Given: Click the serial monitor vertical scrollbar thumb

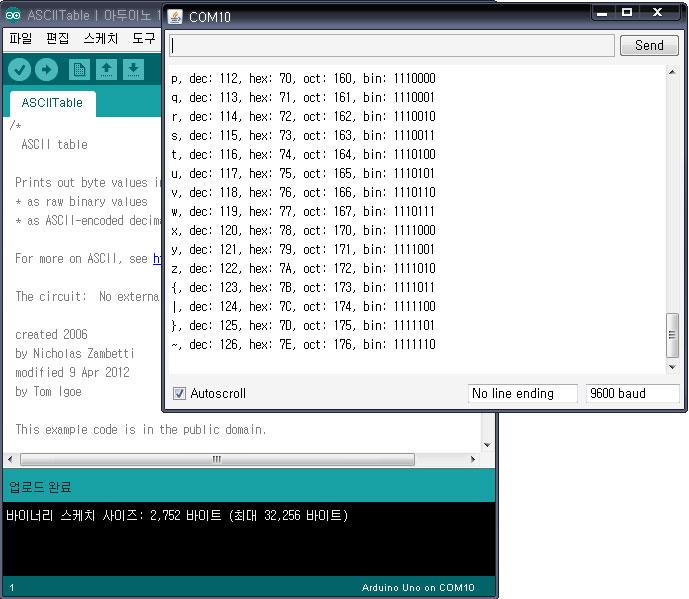Looking at the screenshot, I should 672,335.
